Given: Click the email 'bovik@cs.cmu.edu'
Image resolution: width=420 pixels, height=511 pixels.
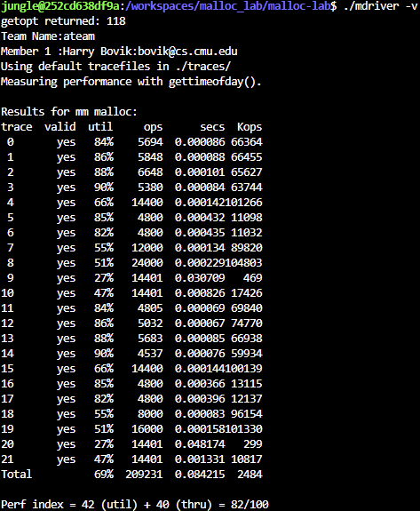Looking at the screenshot, I should coord(187,52).
